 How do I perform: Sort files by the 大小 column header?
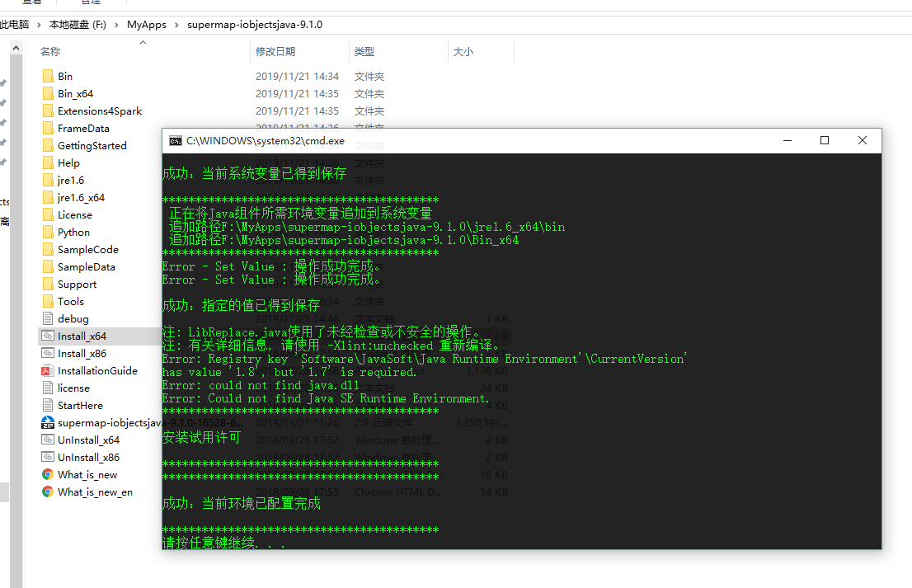tap(463, 52)
